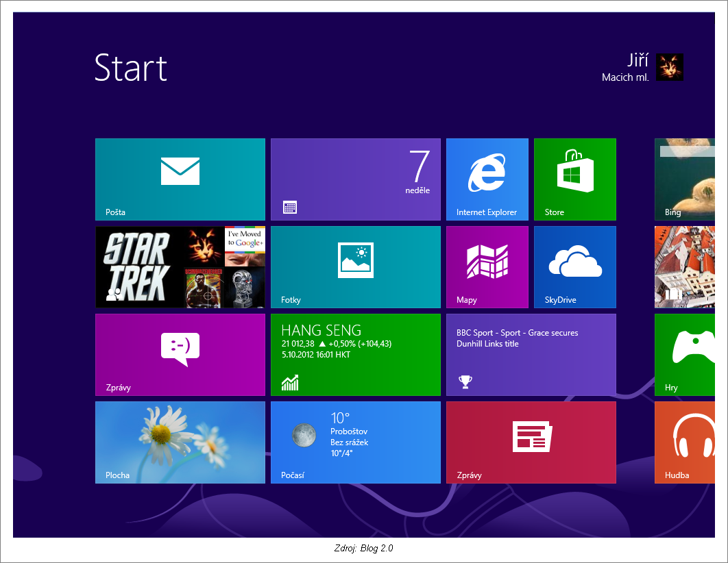Open the Počasí weather tile

click(355, 442)
